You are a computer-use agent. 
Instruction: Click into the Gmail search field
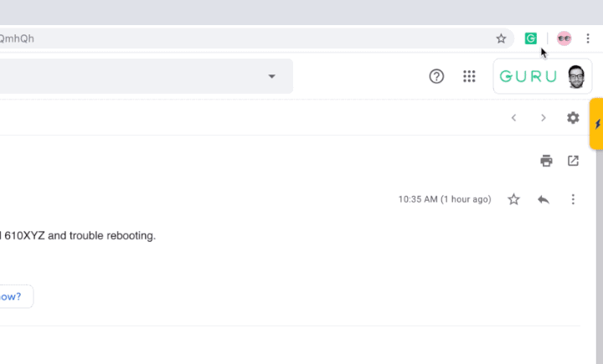click(126, 76)
